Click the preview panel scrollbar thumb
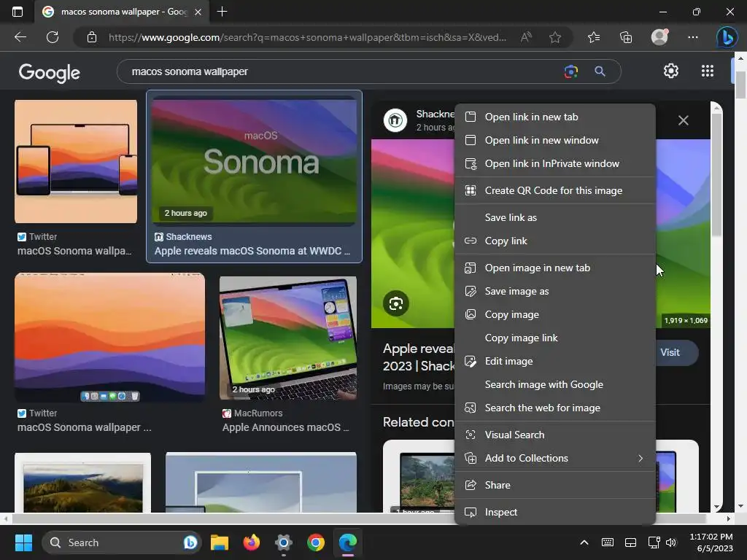The image size is (747, 560). coord(716,174)
